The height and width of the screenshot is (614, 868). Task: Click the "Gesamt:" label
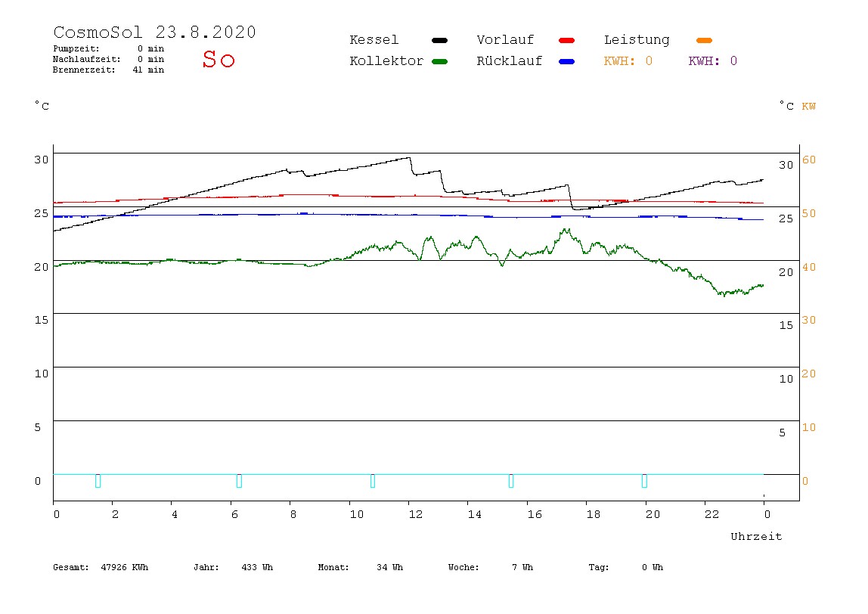(71, 567)
